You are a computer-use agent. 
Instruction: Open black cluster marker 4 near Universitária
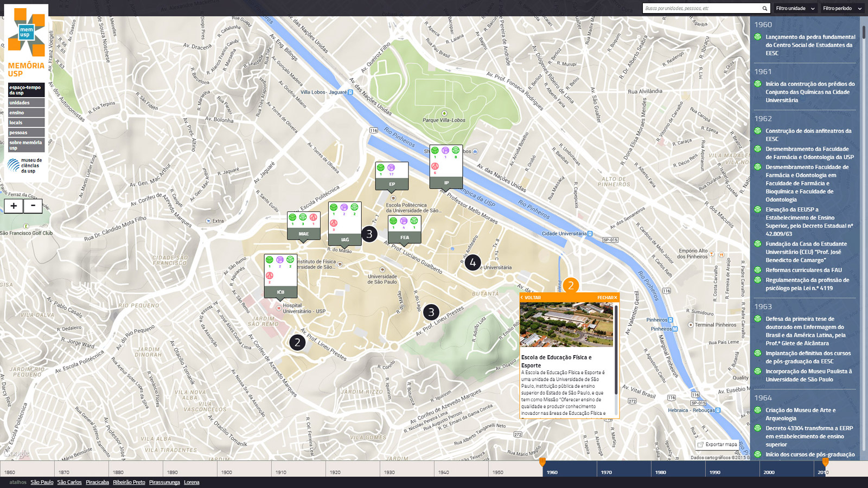click(473, 262)
